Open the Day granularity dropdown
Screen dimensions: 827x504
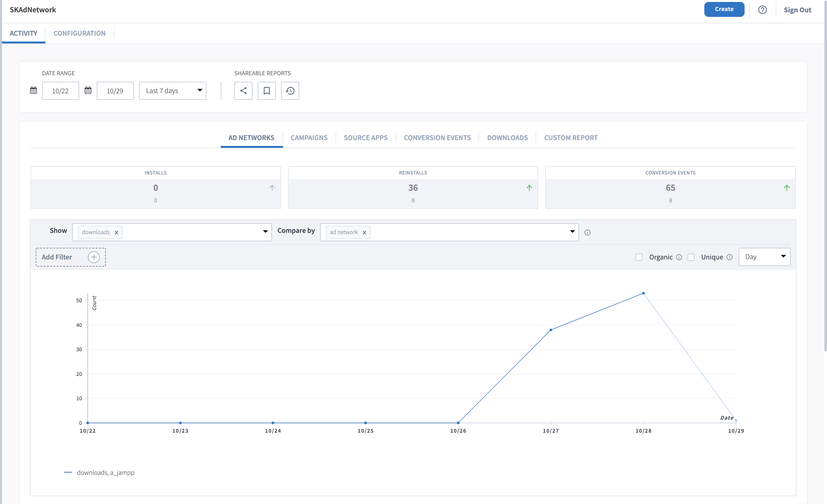click(x=765, y=257)
